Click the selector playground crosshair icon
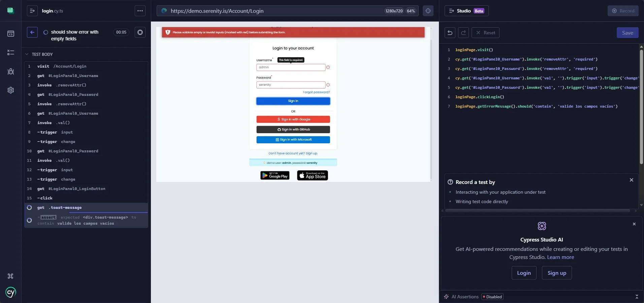 (x=428, y=11)
